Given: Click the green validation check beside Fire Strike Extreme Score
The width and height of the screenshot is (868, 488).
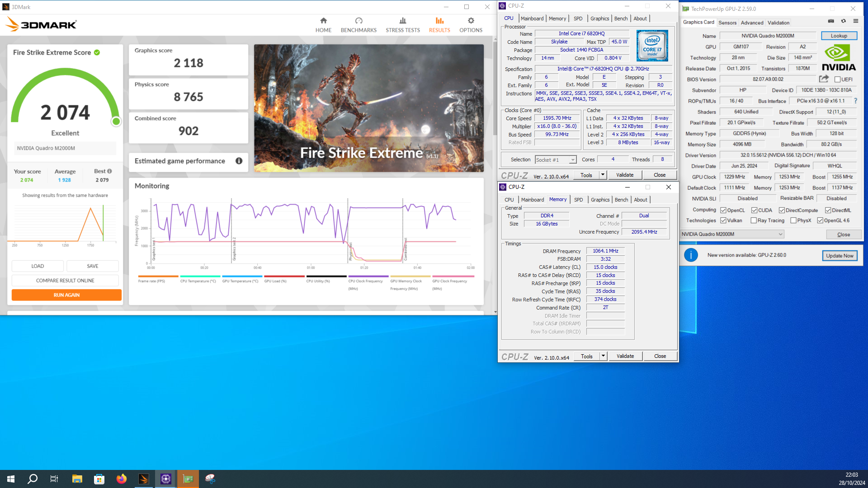Looking at the screenshot, I should (x=97, y=52).
